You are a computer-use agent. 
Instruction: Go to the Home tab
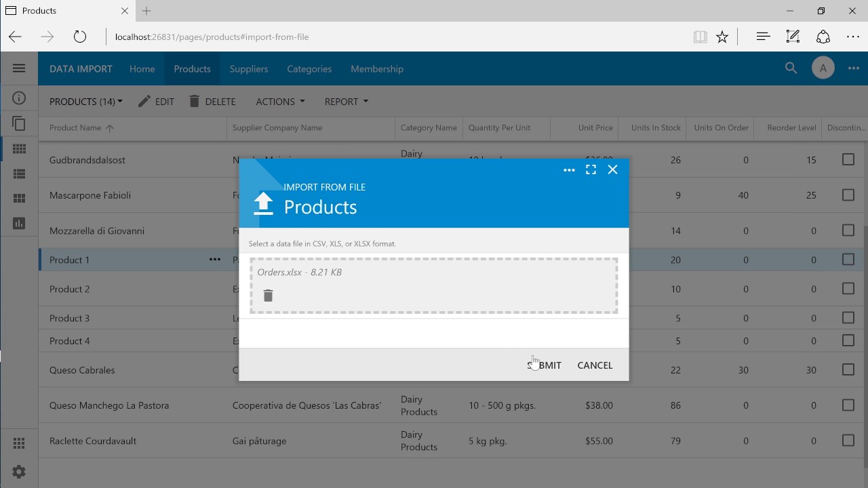[x=142, y=68]
